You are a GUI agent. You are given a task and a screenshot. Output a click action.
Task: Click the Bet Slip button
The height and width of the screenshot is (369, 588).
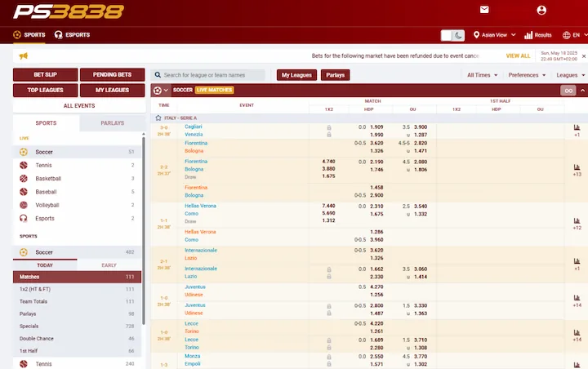click(x=45, y=74)
